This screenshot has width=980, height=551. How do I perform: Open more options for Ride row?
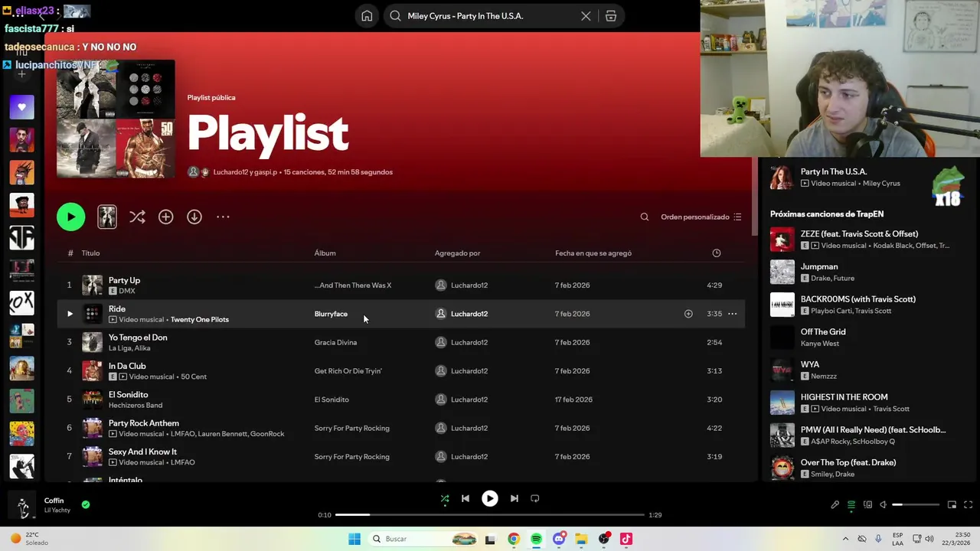(x=732, y=314)
